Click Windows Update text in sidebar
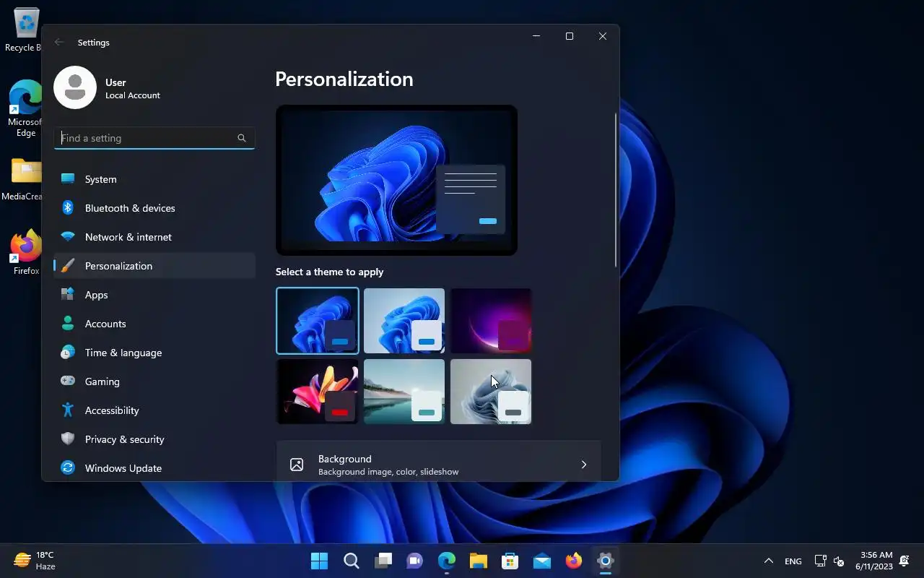 [x=123, y=468]
